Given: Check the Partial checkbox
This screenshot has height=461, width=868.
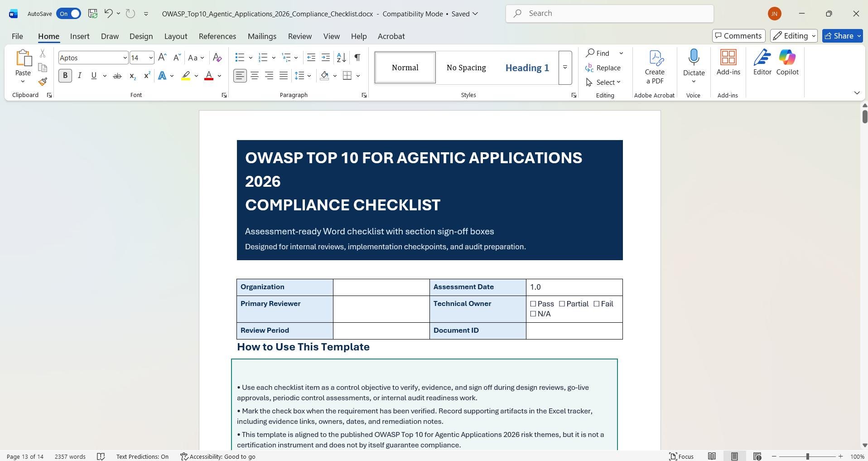Looking at the screenshot, I should [x=562, y=304].
